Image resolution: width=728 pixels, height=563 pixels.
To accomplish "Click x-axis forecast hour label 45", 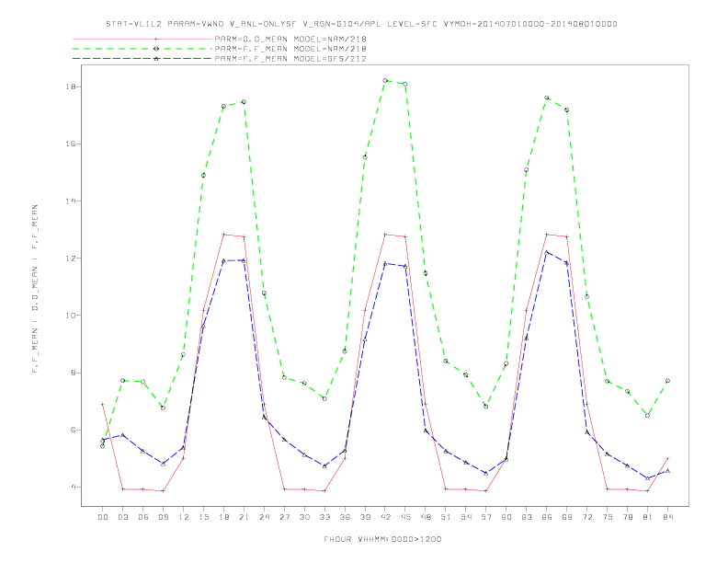I will click(x=405, y=517).
